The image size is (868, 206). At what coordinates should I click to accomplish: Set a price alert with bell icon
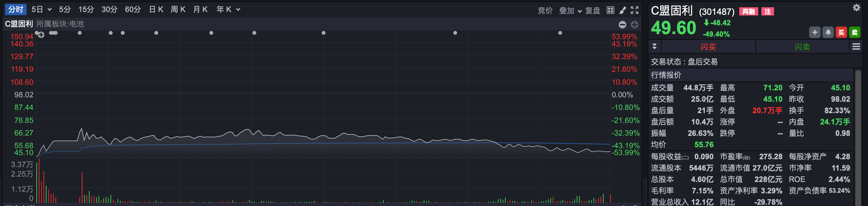(828, 32)
